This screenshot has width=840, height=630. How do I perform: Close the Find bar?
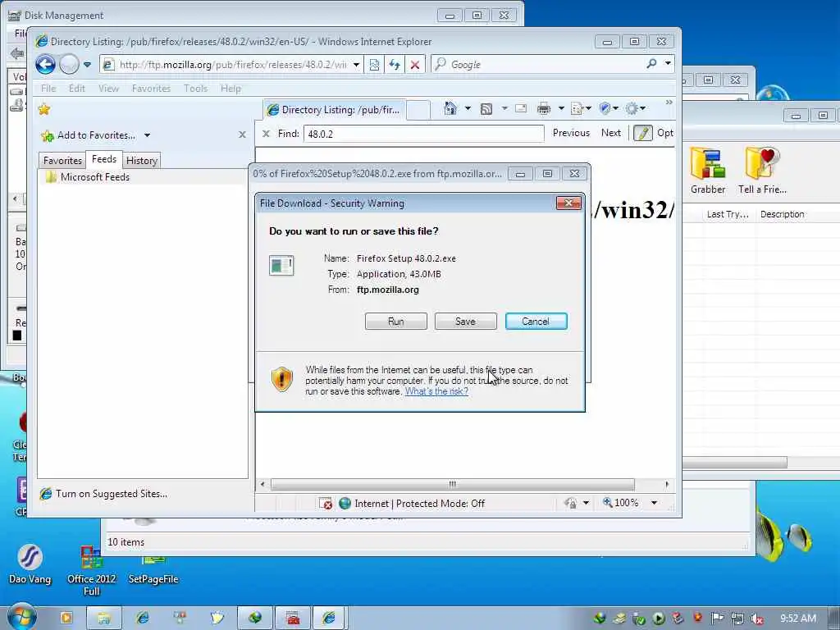[x=266, y=134]
